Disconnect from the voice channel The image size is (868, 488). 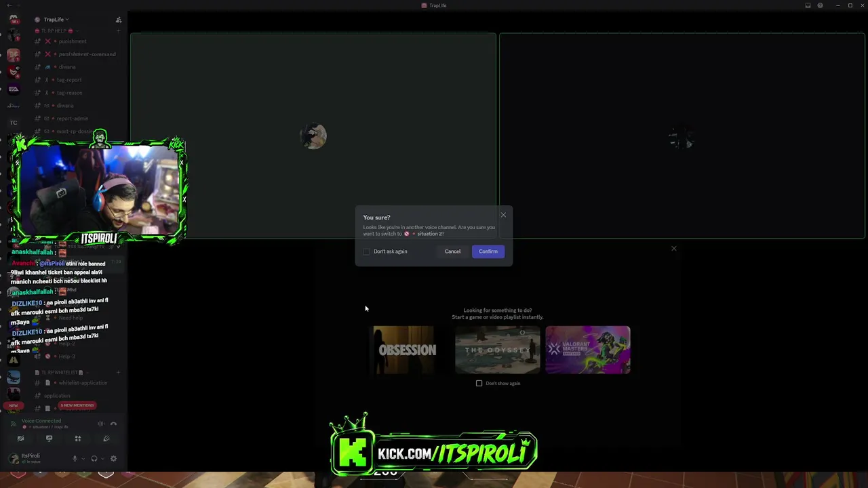coord(114,424)
